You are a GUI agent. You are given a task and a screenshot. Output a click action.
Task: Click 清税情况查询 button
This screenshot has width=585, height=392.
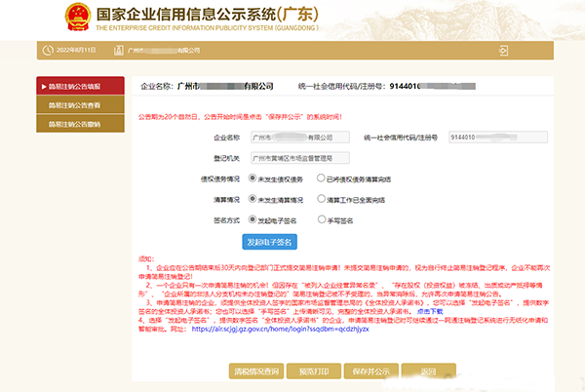click(x=256, y=372)
